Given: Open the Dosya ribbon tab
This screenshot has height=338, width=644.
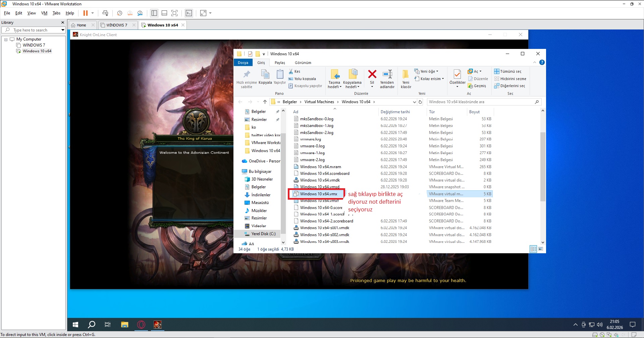Looking at the screenshot, I should tap(243, 63).
